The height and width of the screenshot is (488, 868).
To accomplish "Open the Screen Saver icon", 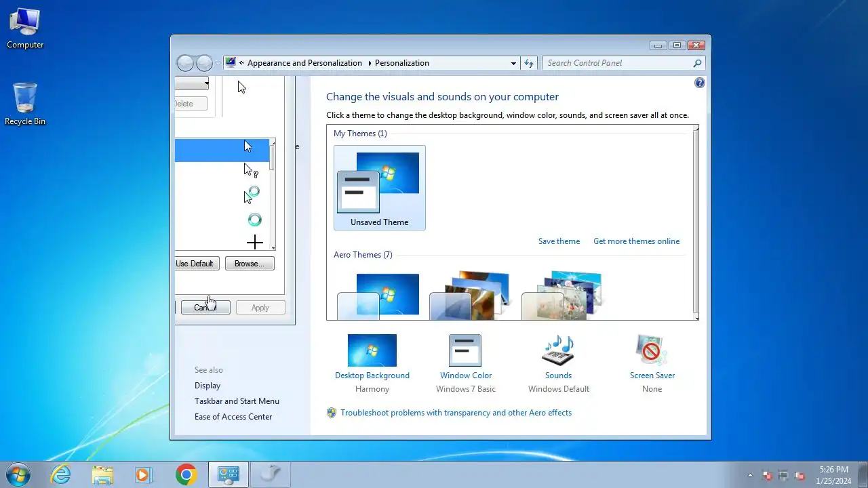I will [652, 350].
